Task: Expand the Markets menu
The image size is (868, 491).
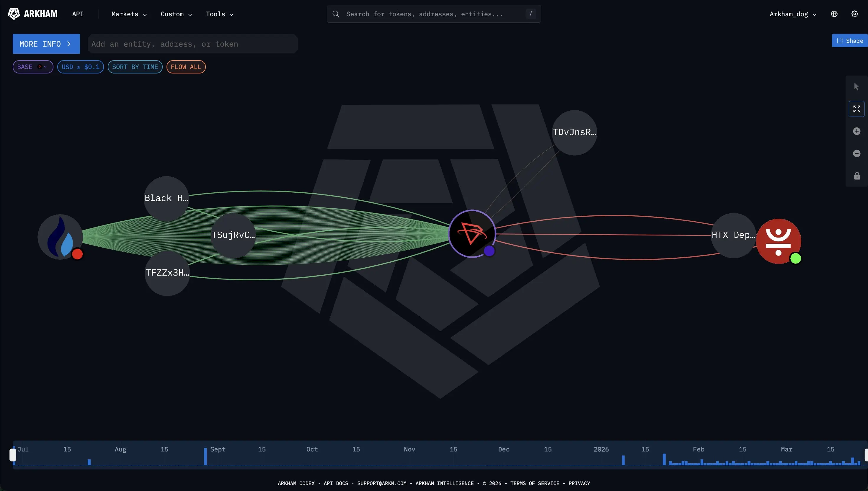Action: 129,14
